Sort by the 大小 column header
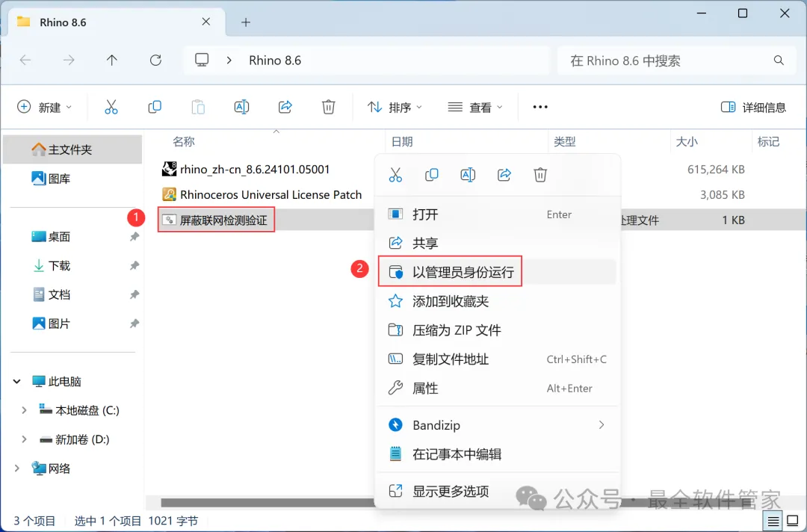 point(687,141)
